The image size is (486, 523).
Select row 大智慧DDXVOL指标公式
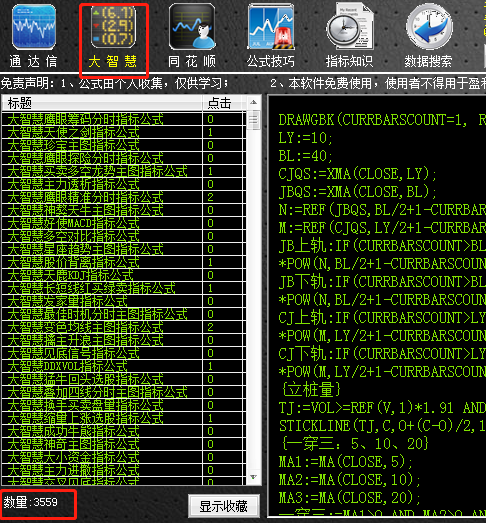click(123, 366)
